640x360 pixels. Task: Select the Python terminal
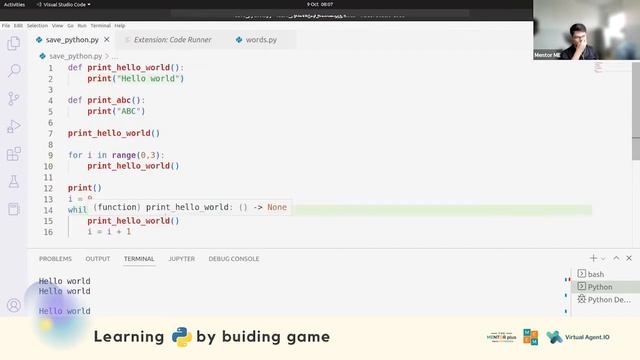(x=606, y=287)
